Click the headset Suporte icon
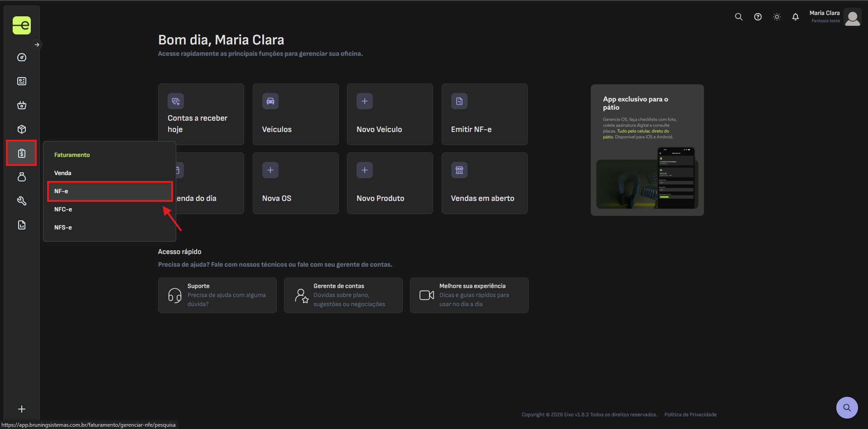The width and height of the screenshot is (868, 429). coord(174,295)
